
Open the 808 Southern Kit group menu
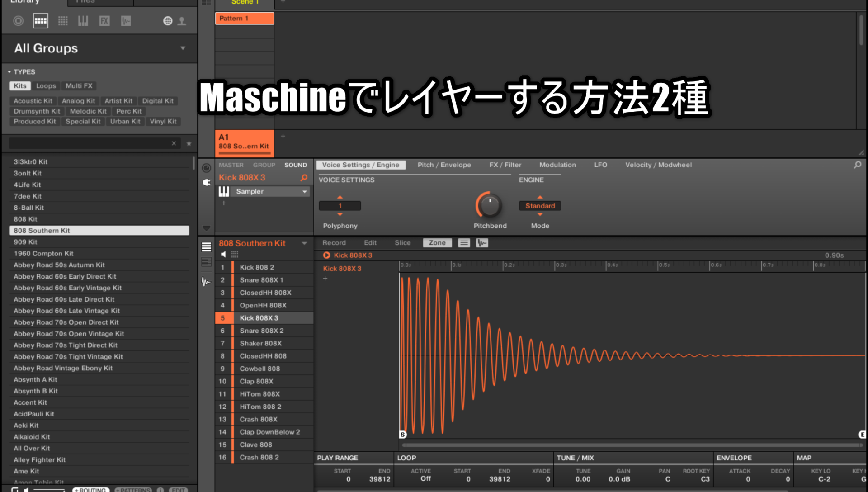[x=304, y=243]
